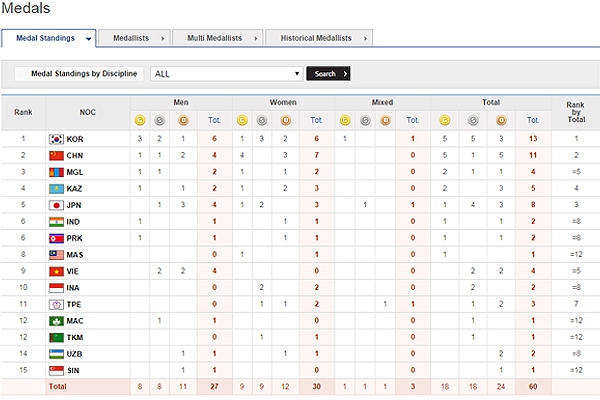Viewport: 600px width, 400px height.
Task: Click the Total Tot. column header
Action: [x=533, y=120]
